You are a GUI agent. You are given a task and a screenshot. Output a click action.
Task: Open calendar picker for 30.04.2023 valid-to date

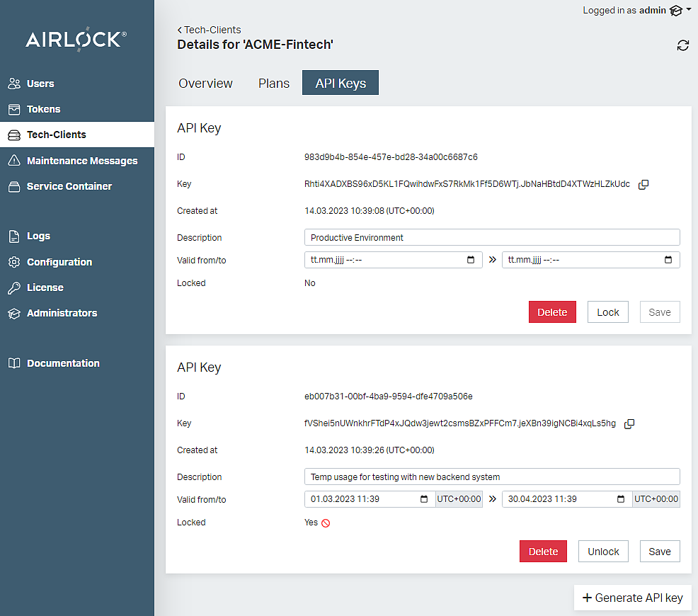[x=621, y=499]
